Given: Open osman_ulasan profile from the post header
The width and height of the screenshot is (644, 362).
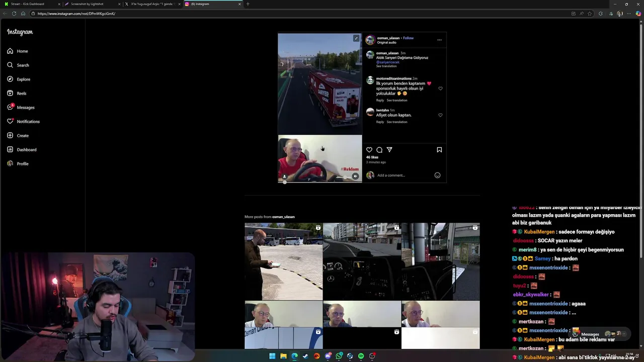Looking at the screenshot, I should pyautogui.click(x=388, y=38).
